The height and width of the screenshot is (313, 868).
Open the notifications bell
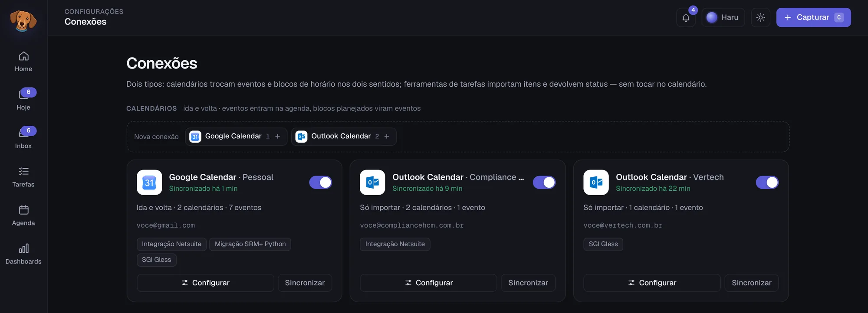686,17
